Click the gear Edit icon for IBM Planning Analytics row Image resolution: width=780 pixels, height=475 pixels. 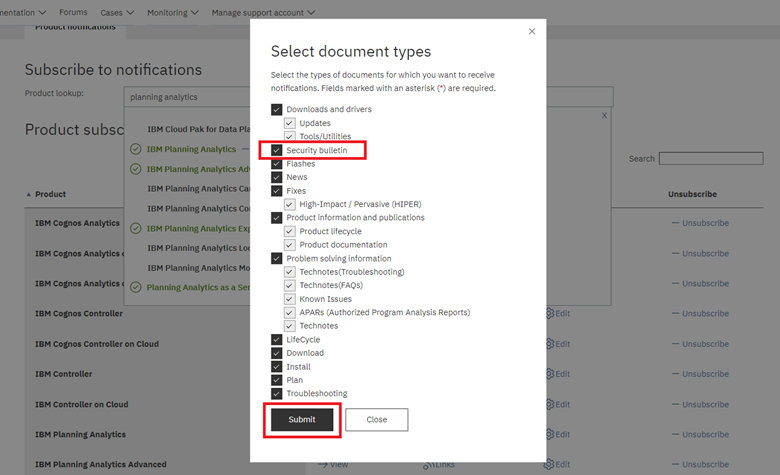coord(550,434)
